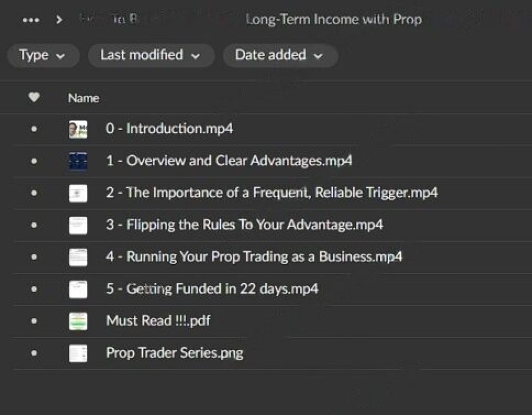Open 2 - The Importance of a Frequent, Reliable Trigger.mp4
Image resolution: width=532 pixels, height=415 pixels.
(x=272, y=193)
